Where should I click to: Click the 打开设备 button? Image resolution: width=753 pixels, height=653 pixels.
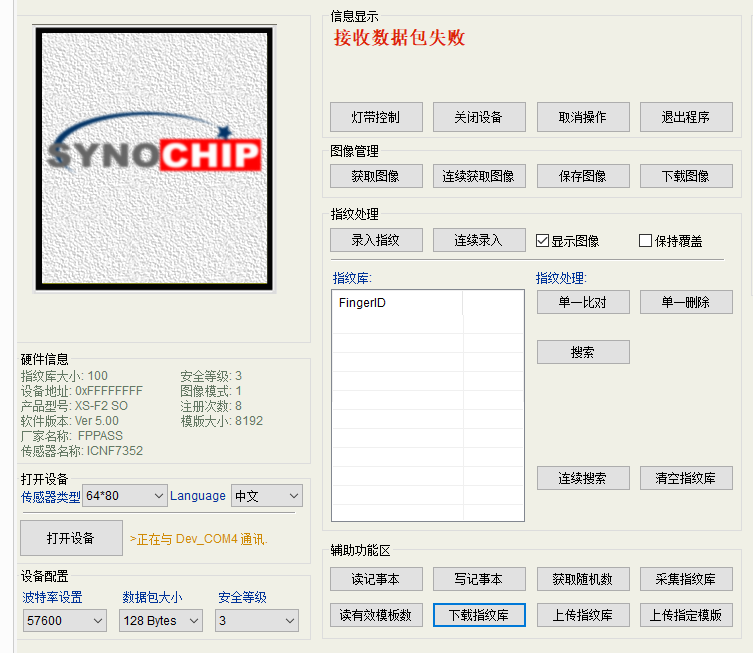pyautogui.click(x=71, y=538)
